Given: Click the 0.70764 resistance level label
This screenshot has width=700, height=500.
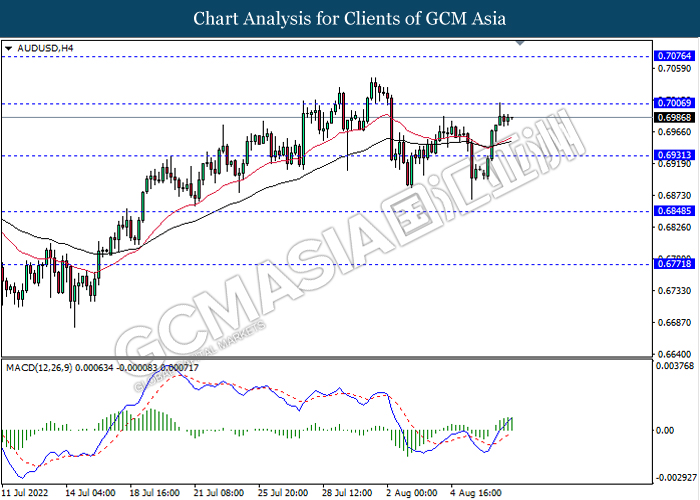Looking at the screenshot, I should click(675, 56).
